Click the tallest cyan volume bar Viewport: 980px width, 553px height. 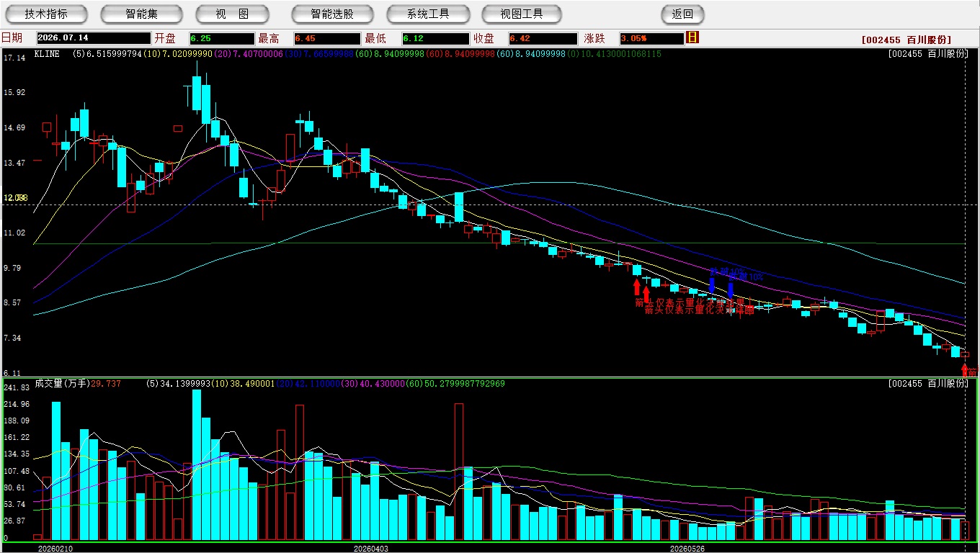pyautogui.click(x=197, y=465)
